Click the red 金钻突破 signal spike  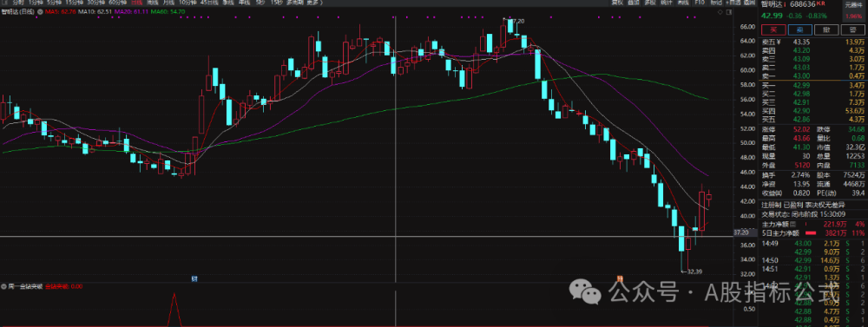(174, 310)
